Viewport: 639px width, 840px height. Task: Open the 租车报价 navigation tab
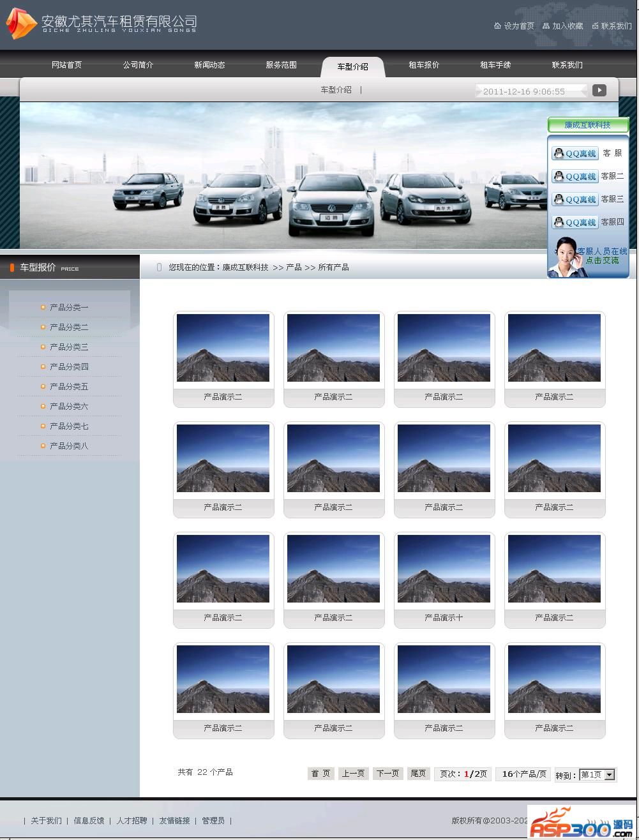[x=424, y=65]
